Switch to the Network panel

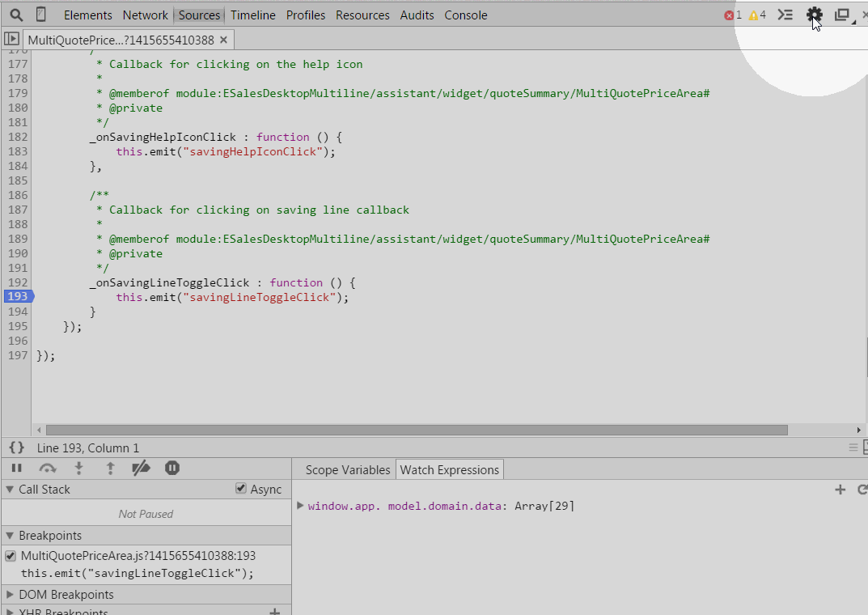click(x=145, y=15)
